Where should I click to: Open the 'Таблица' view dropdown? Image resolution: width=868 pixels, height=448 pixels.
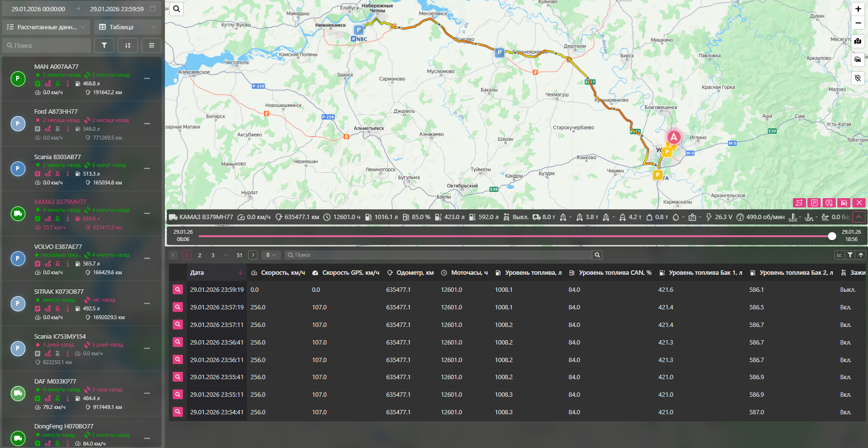point(127,27)
